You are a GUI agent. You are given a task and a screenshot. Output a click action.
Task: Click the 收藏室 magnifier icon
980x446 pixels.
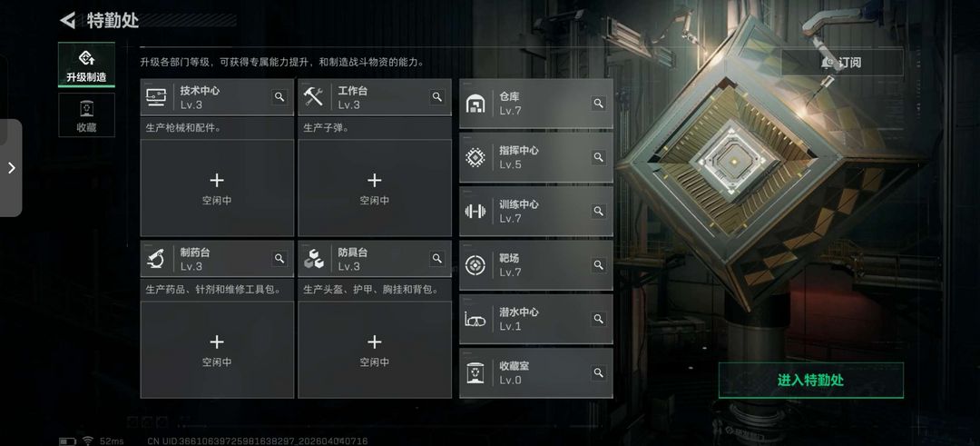(598, 372)
